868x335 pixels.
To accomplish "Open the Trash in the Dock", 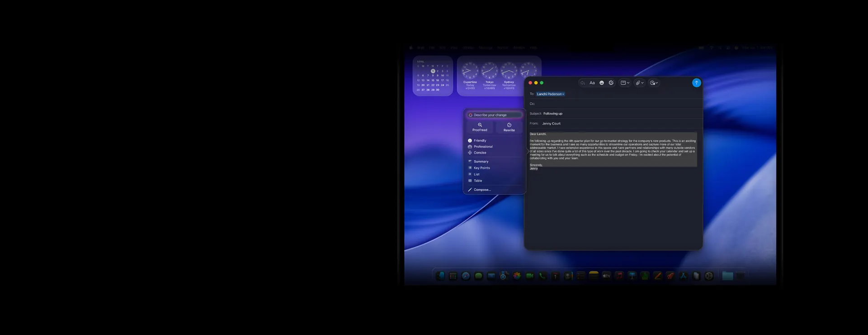I will [x=741, y=276].
